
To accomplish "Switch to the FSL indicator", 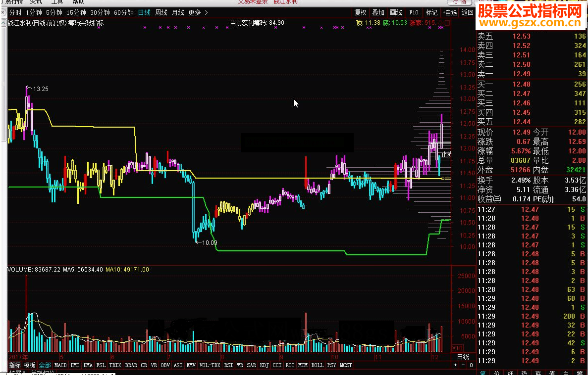I will (x=101, y=365).
